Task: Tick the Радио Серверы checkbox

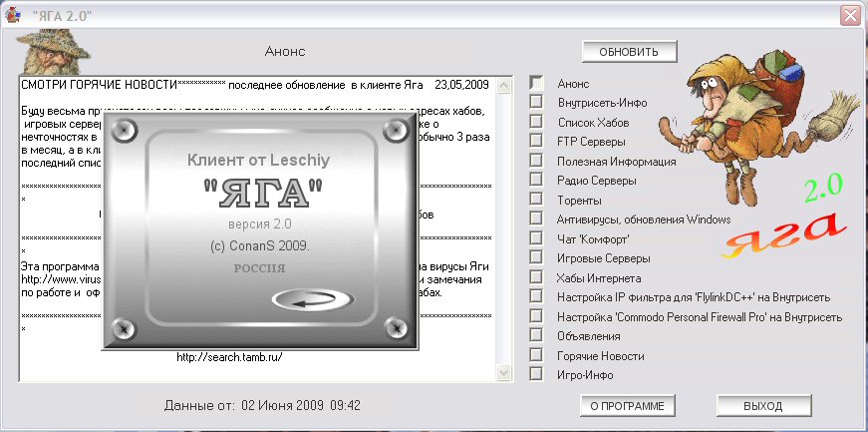Action: [x=536, y=180]
